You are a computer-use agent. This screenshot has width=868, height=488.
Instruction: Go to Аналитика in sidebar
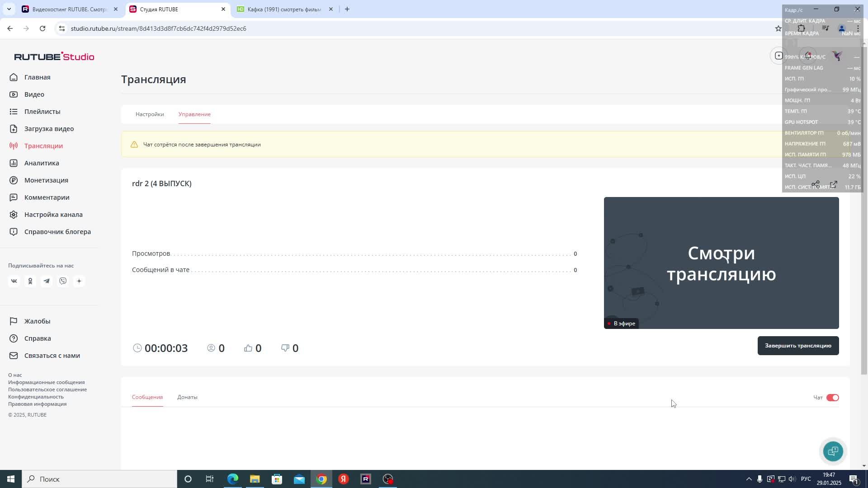pos(42,163)
